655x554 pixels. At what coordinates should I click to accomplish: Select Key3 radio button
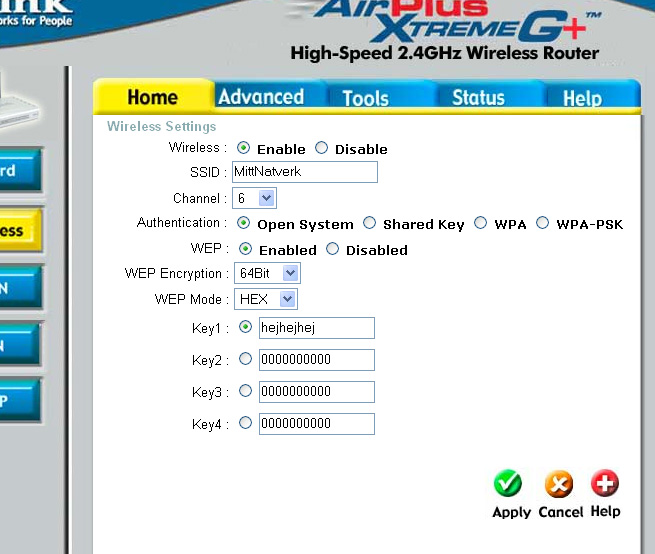pyautogui.click(x=245, y=391)
